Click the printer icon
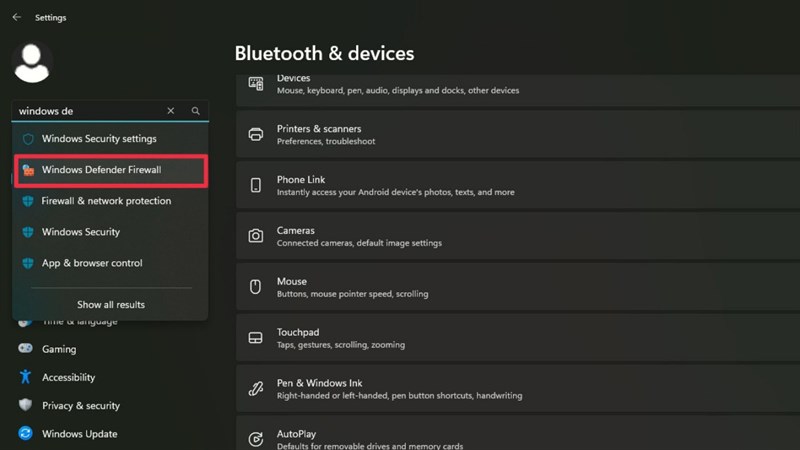 pos(256,134)
